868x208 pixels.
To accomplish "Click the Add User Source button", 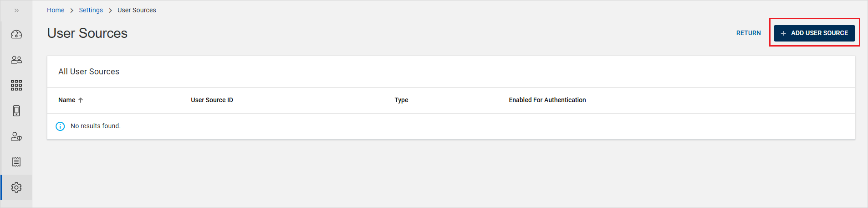I will [x=814, y=33].
